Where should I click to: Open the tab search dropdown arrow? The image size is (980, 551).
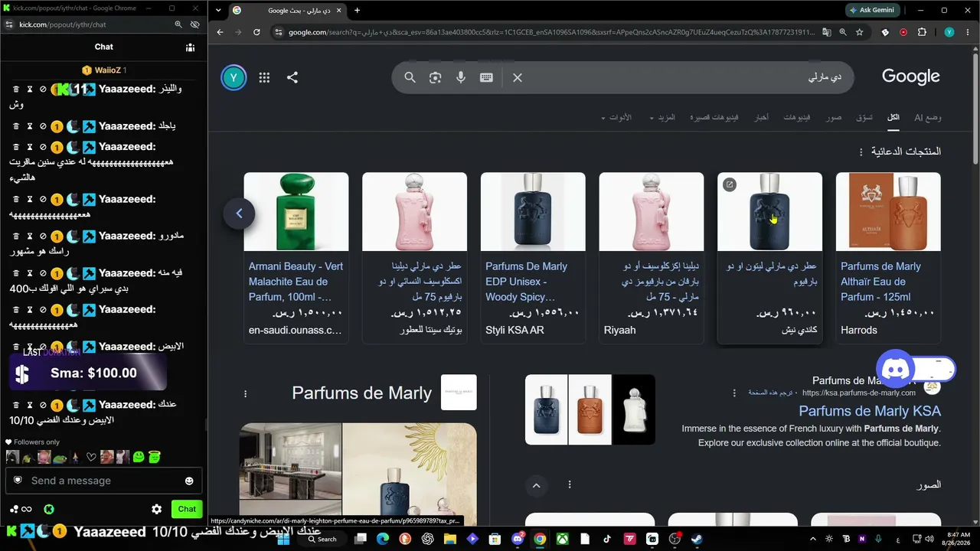219,10
